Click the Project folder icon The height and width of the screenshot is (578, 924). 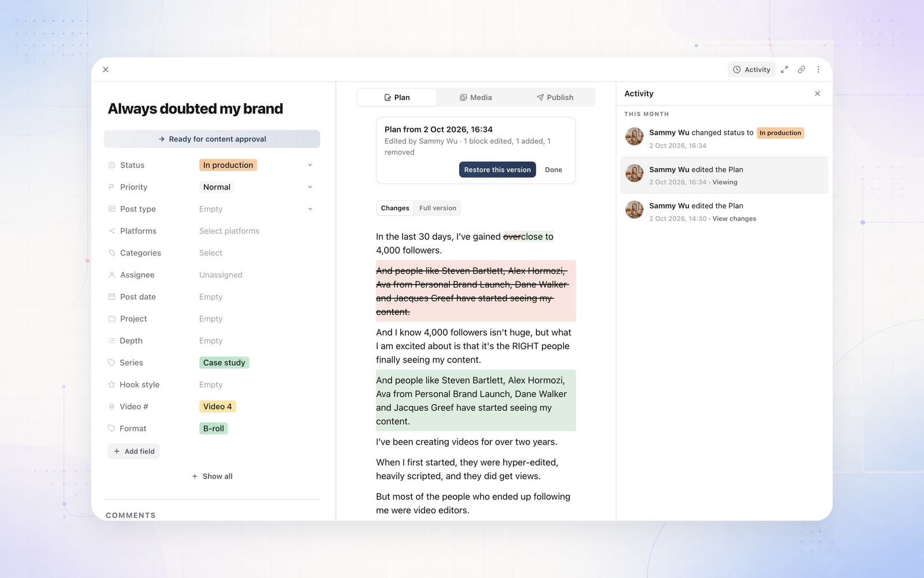click(112, 319)
